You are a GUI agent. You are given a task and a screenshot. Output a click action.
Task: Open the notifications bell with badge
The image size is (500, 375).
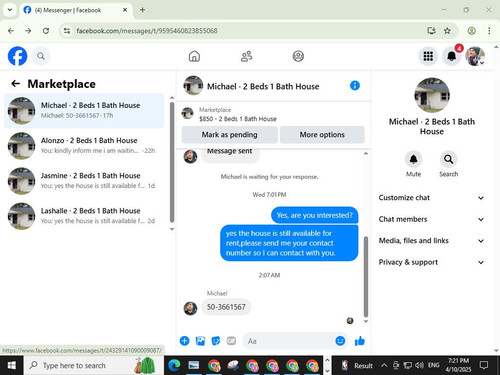452,56
